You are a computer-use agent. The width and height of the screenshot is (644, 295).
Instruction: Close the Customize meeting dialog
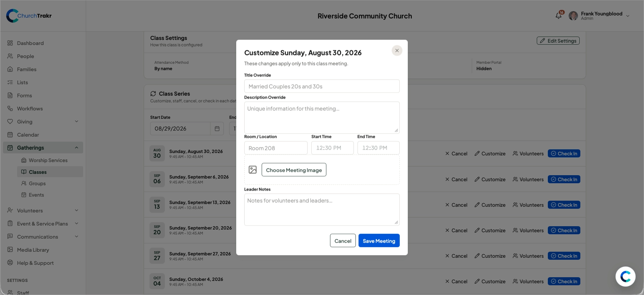[397, 51]
